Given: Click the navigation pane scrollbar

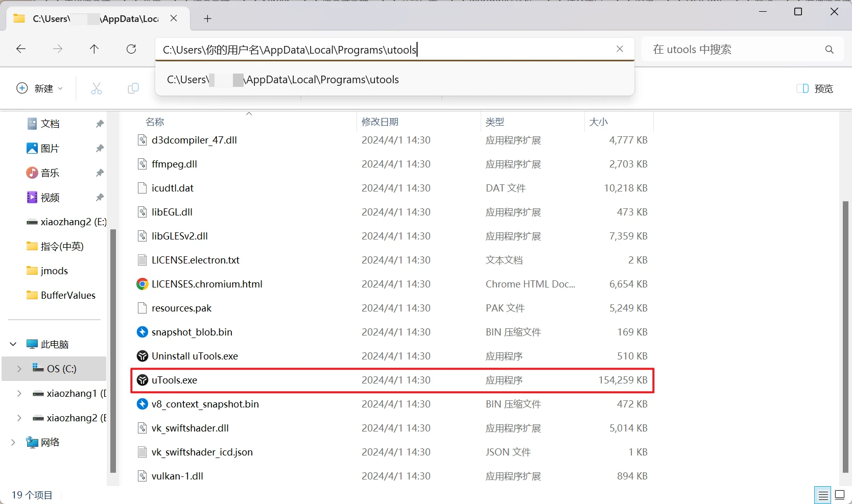Looking at the screenshot, I should 113,351.
